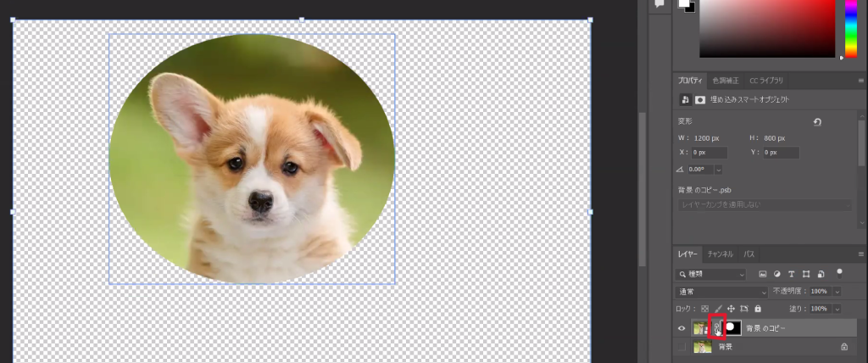This screenshot has width=868, height=363.
Task: Open the CC ライブラリ tab
Action: click(765, 81)
